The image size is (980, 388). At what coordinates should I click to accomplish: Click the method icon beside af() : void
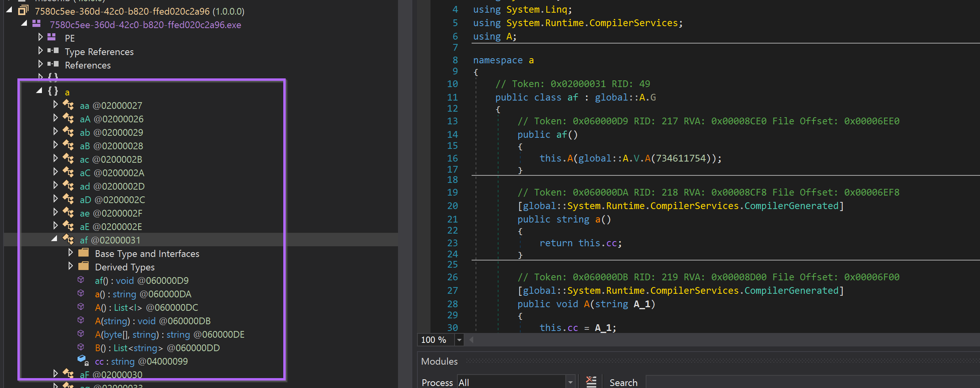point(81,280)
